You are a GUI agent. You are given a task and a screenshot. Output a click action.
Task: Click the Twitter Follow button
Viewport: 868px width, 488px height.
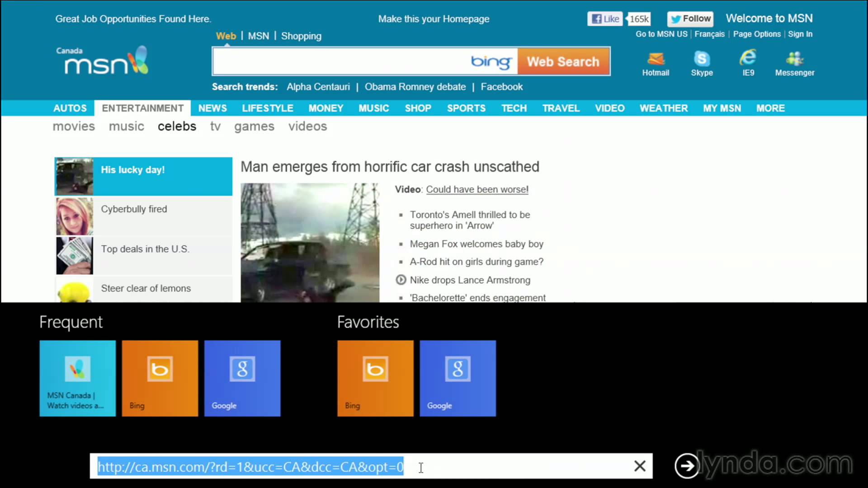(x=690, y=19)
